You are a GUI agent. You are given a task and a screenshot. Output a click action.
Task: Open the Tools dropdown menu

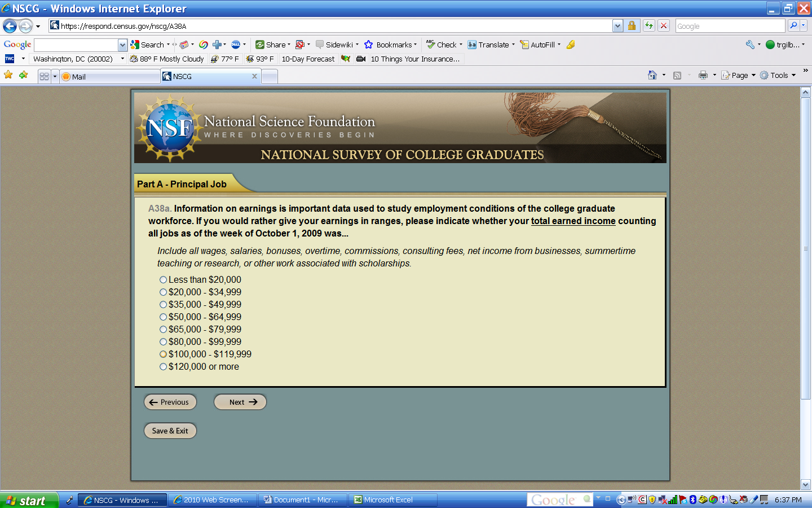tap(778, 75)
